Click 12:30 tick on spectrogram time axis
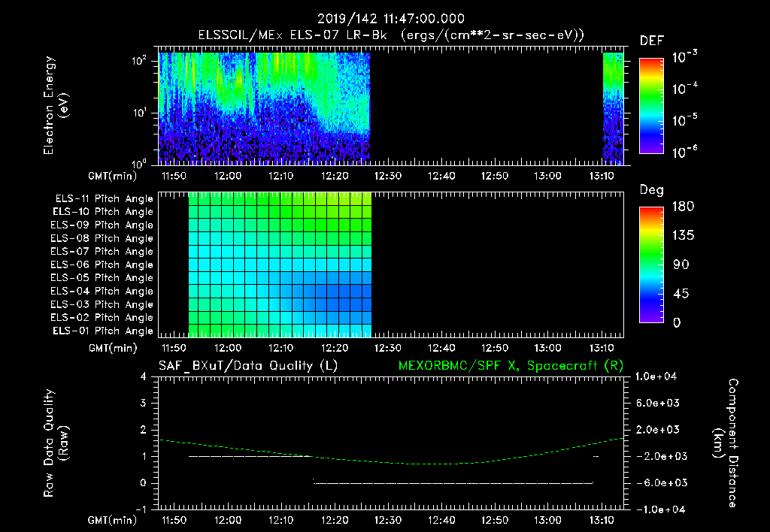Screen dimensions: 770x532 387,176
